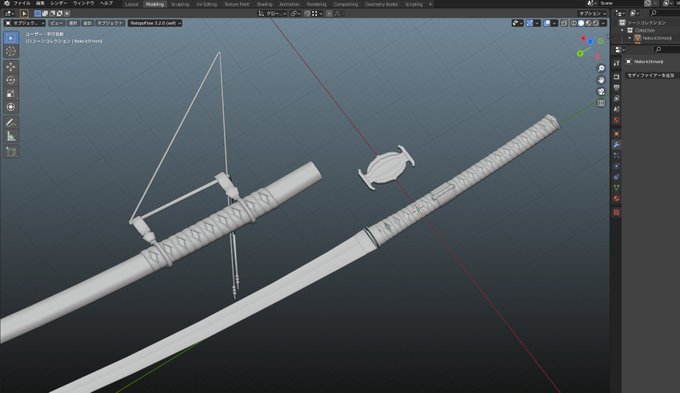680x393 pixels.
Task: Click the red X axis gizmo handle
Action: click(584, 39)
